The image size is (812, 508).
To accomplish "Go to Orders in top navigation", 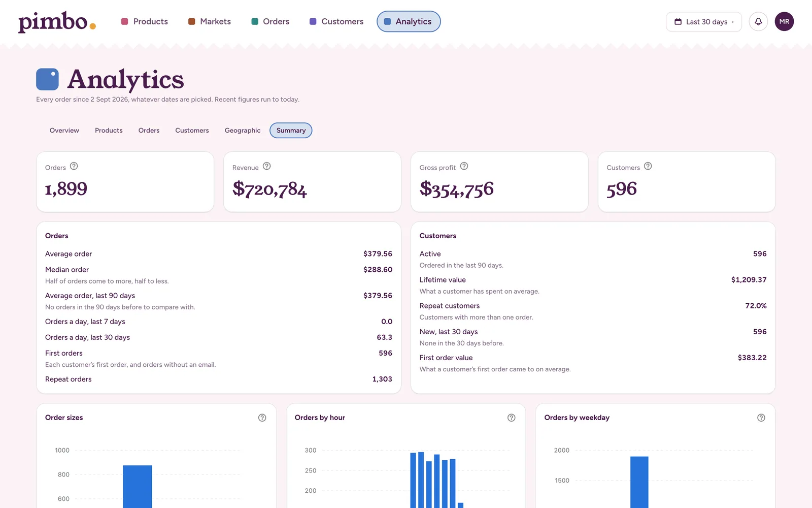I will coord(270,21).
